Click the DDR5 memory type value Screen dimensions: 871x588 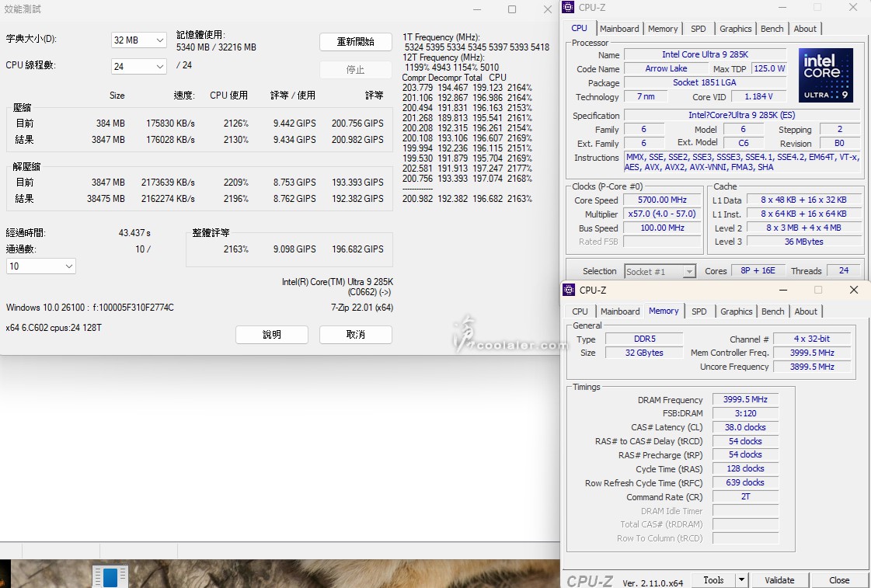(644, 339)
